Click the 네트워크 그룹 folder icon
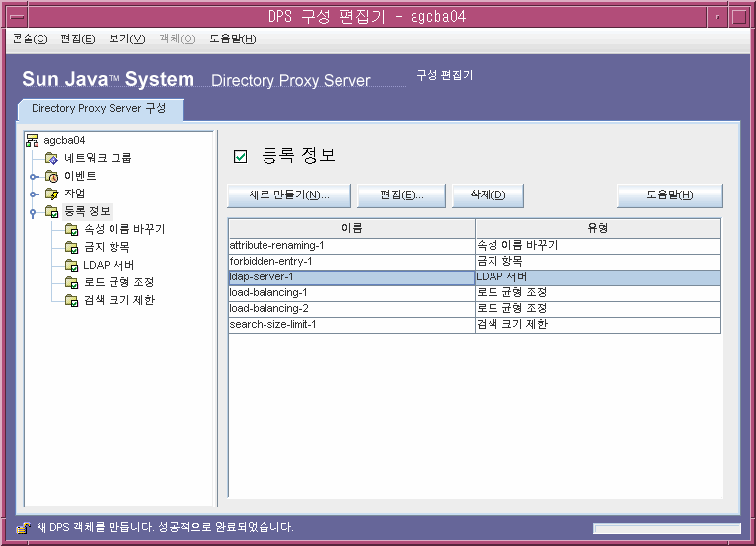Image resolution: width=756 pixels, height=546 pixels. click(51, 158)
